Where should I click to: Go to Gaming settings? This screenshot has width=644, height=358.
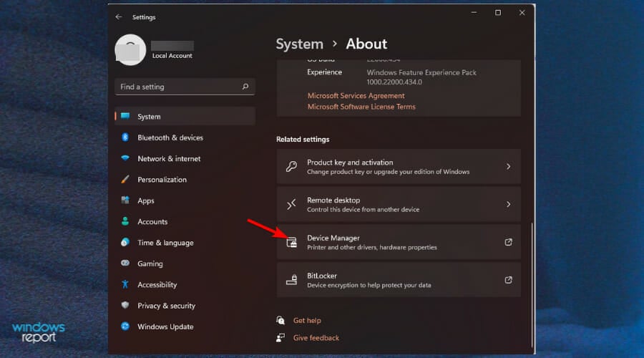(x=185, y=263)
